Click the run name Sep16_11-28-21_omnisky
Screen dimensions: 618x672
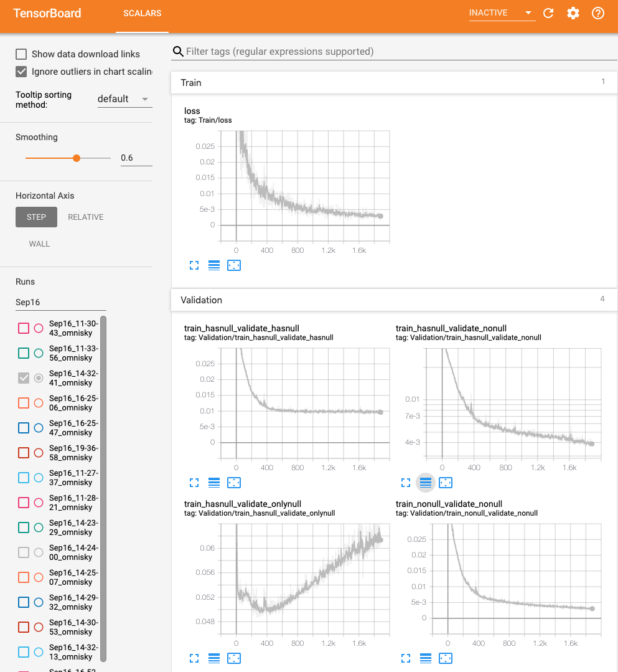click(x=73, y=502)
